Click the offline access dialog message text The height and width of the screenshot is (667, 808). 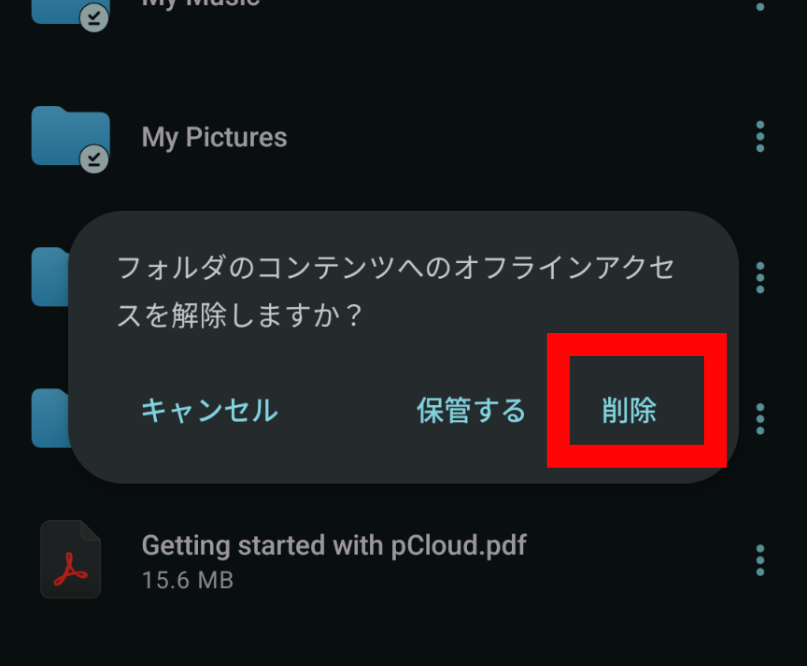tap(396, 291)
